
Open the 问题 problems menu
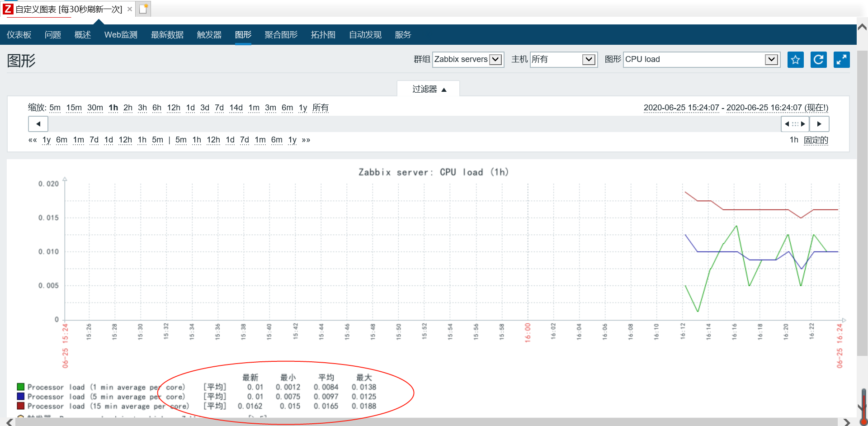pyautogui.click(x=53, y=35)
